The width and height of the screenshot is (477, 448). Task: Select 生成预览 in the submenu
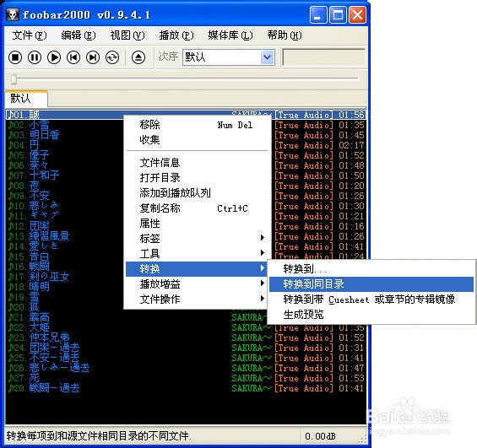[x=371, y=315]
